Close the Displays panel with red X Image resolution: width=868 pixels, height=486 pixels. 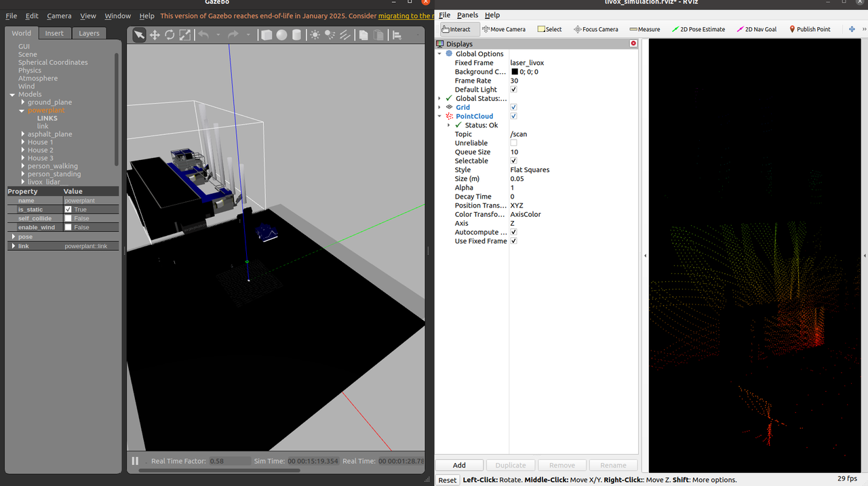[x=633, y=43]
